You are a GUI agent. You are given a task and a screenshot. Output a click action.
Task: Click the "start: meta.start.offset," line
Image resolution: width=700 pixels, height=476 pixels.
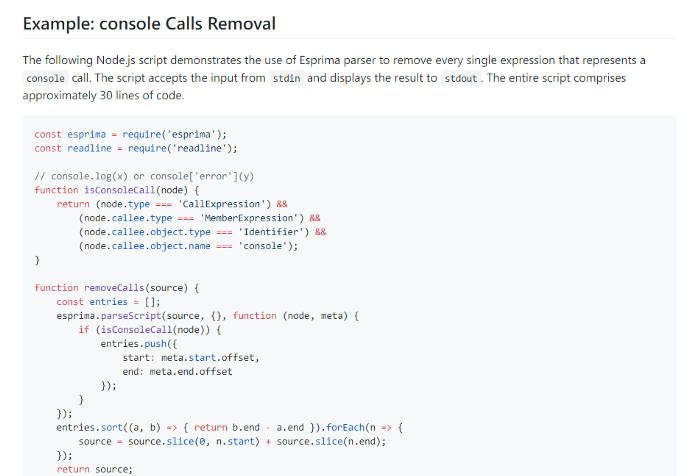(191, 358)
